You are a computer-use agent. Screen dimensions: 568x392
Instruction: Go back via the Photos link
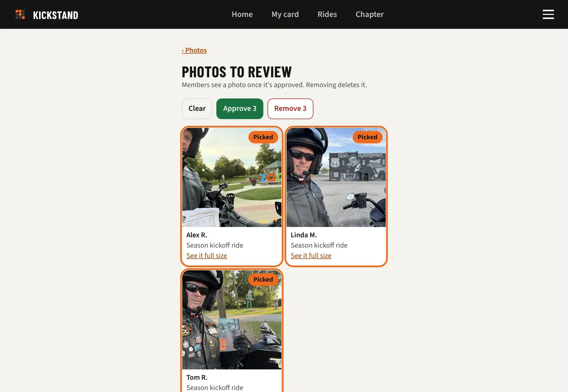pos(194,50)
